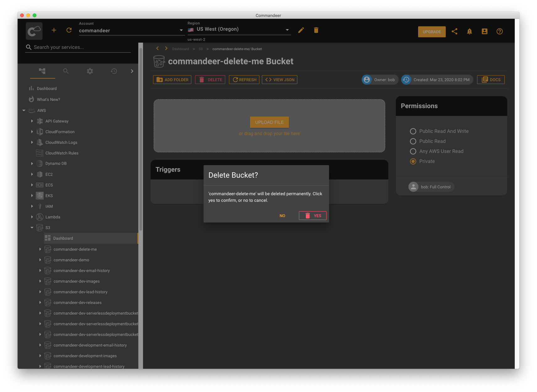Expand the API Gateway node
Viewport: 537px width, 392px height.
[32, 121]
